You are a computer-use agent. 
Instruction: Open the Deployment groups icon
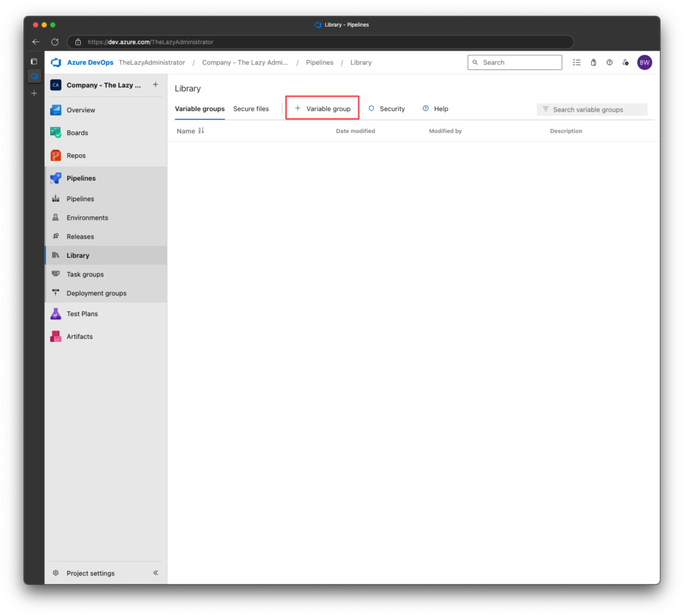point(56,293)
